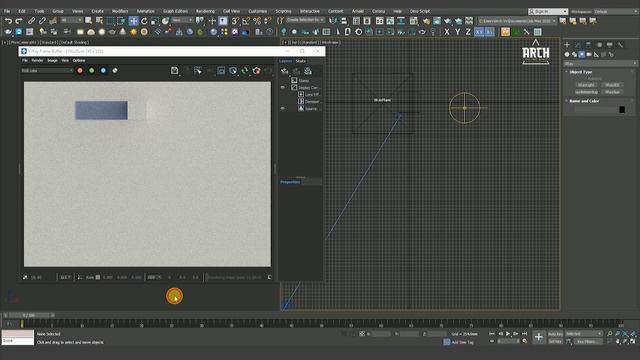
Task: Toggle the 3D Snaps button
Action: click(x=235, y=21)
